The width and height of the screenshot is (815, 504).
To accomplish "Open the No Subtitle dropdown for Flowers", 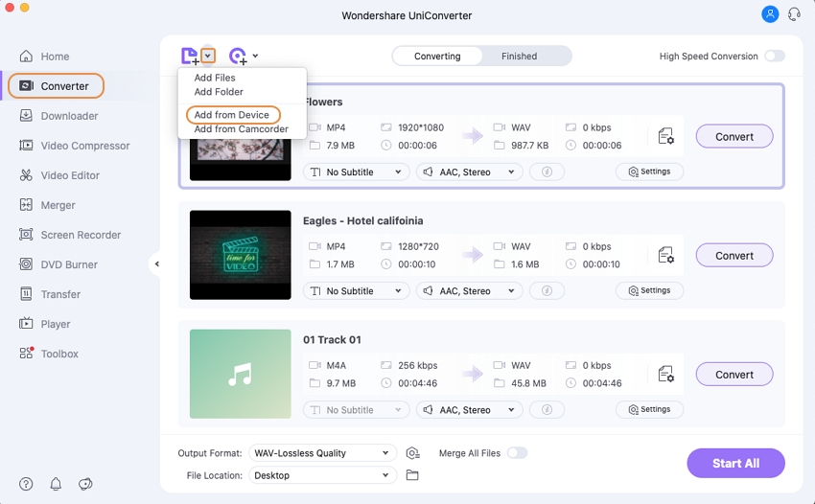I will (x=356, y=172).
